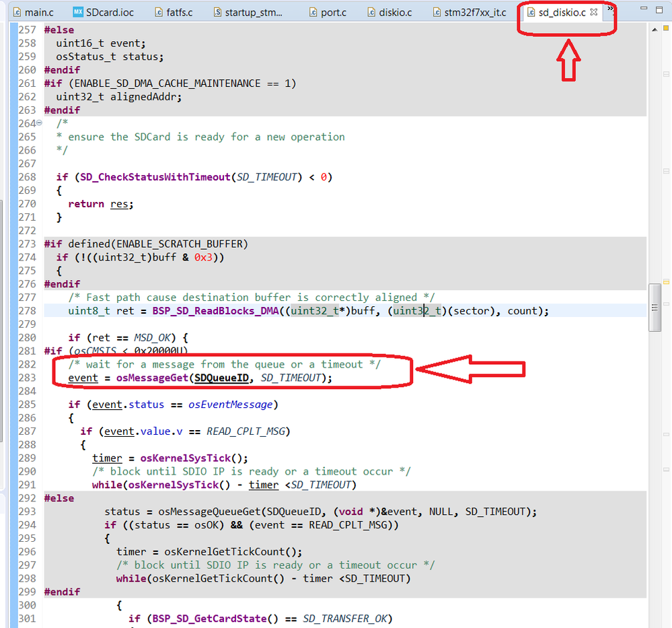Click BSP_SD_ReadBlocks_DMA on line 278
Viewport: 672px width, 628px height.
[x=215, y=310]
